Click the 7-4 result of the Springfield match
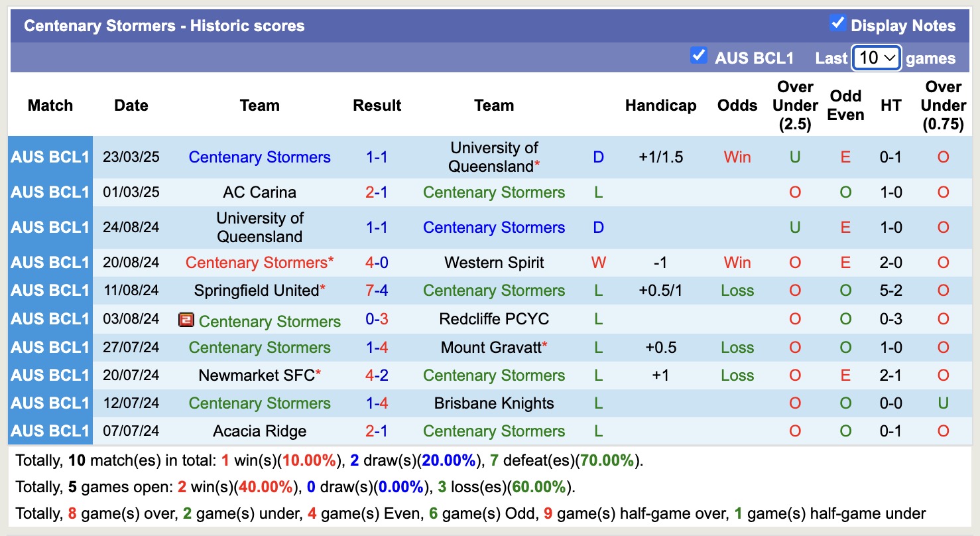980x536 pixels. [377, 290]
